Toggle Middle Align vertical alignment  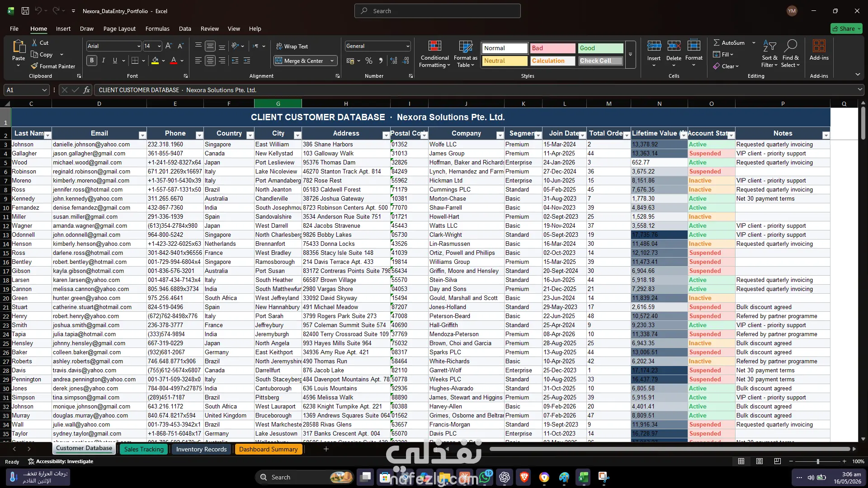pyautogui.click(x=210, y=46)
